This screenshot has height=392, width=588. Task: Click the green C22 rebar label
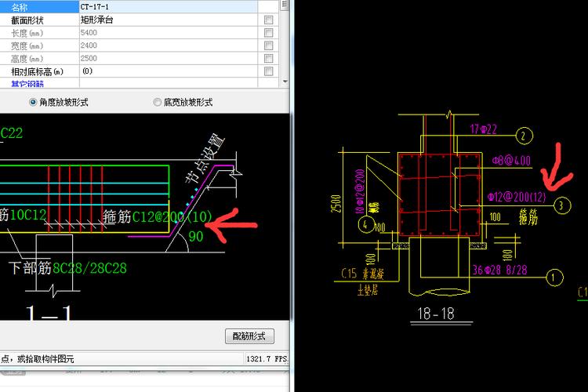click(x=12, y=134)
